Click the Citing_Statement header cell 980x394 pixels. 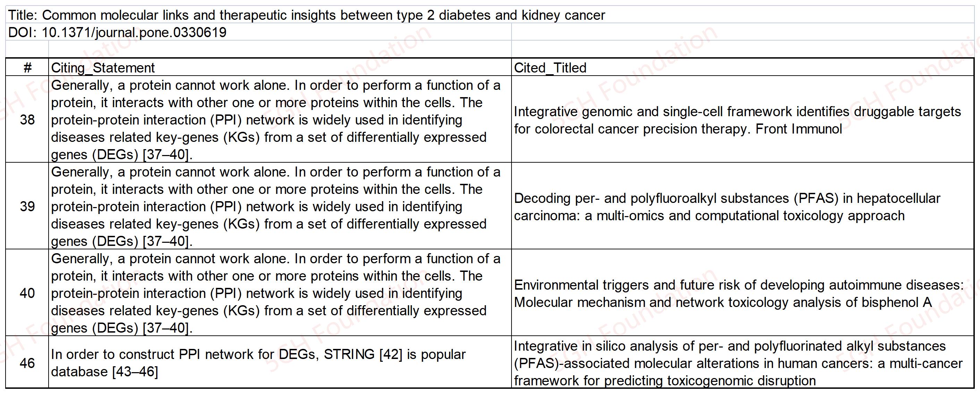click(x=280, y=68)
